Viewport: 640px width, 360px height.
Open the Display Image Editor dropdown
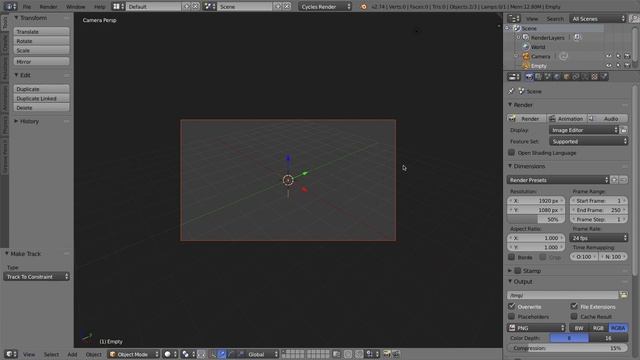584,130
